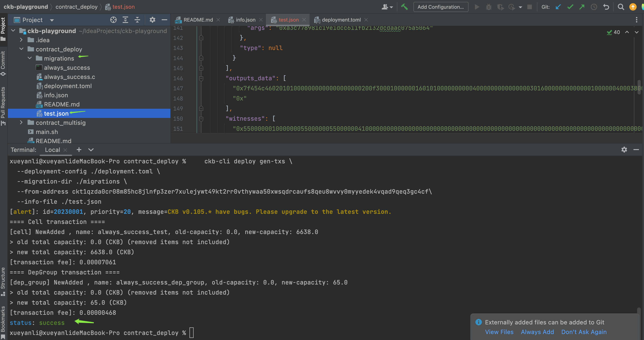This screenshot has width=644, height=340.
Task: Collapse the migrations folder
Action: point(30,58)
